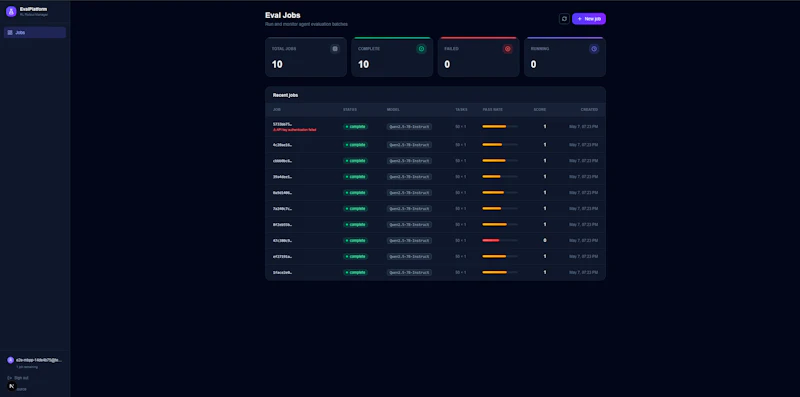The image size is (800, 397).
Task: Click the user email in sidebar
Action: [39, 360]
